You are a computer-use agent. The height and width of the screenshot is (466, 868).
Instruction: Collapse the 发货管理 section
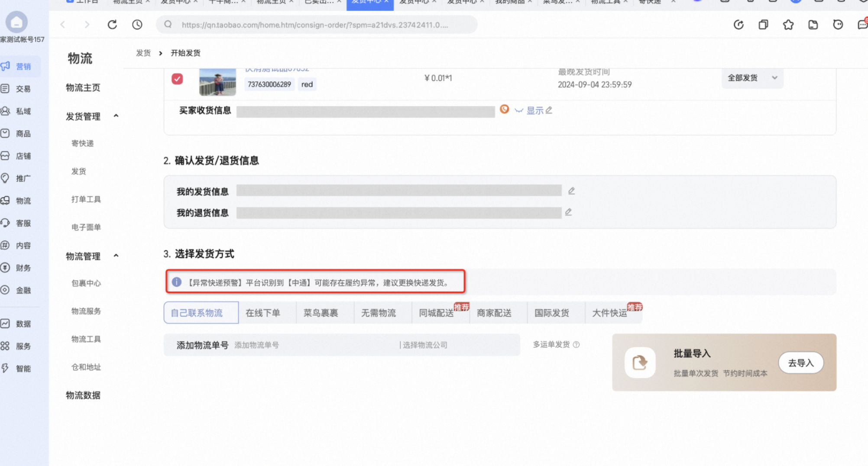tap(116, 116)
